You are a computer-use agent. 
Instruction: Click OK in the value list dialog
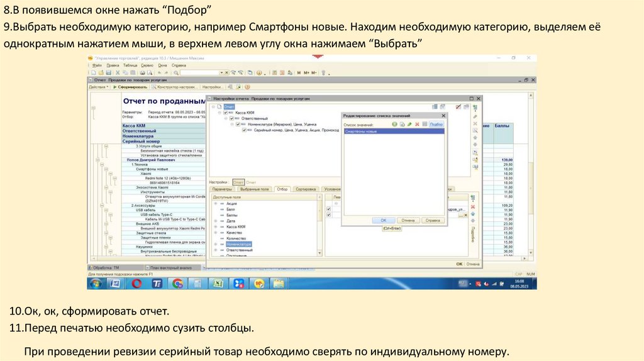tap(384, 221)
